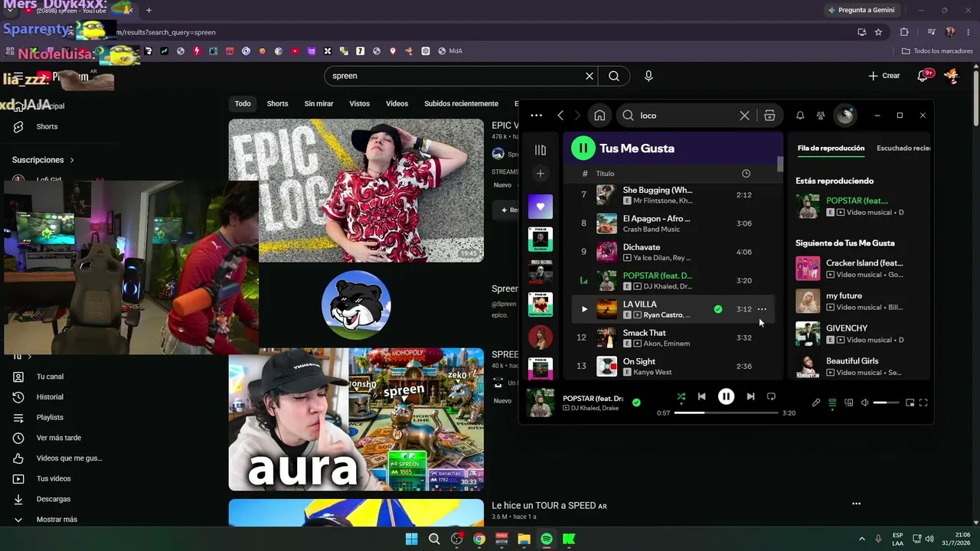
Task: Select the Smack That track row
Action: [674, 337]
